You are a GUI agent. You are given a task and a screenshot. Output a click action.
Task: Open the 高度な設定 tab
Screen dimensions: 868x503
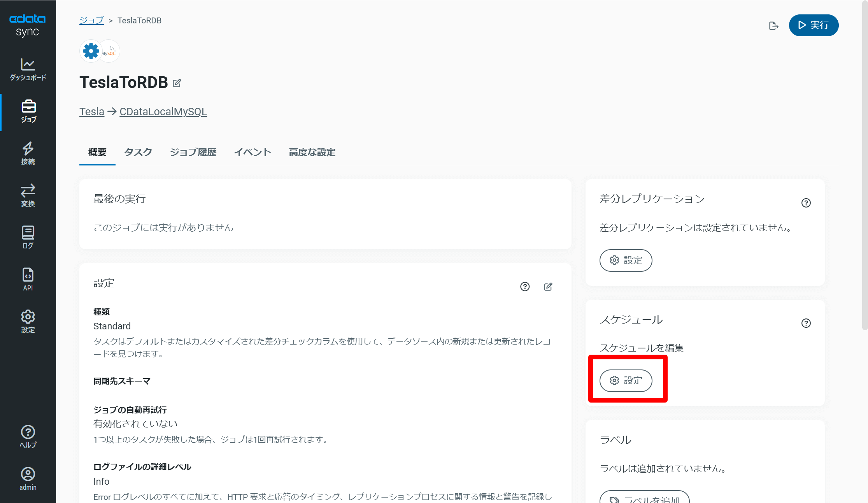coord(312,152)
